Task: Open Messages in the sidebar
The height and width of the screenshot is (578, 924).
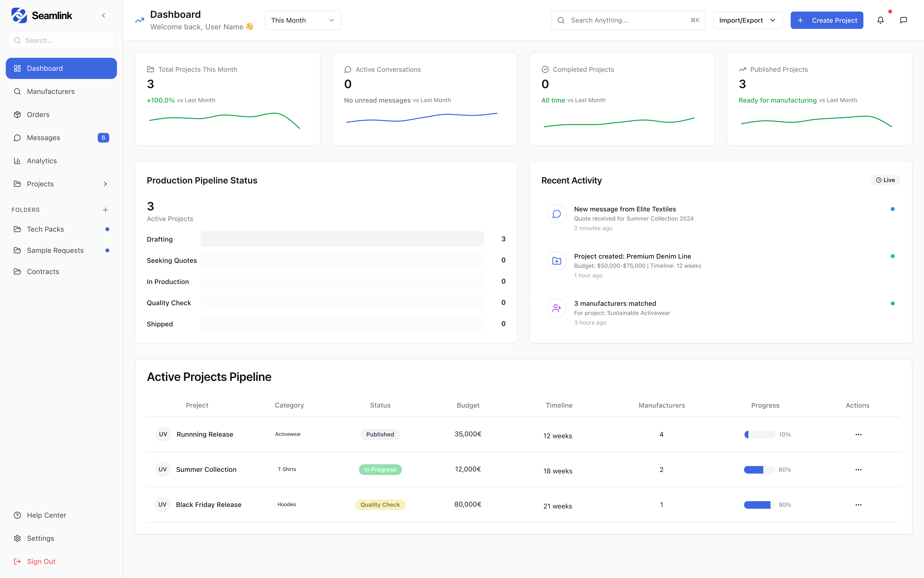Action: (43, 138)
